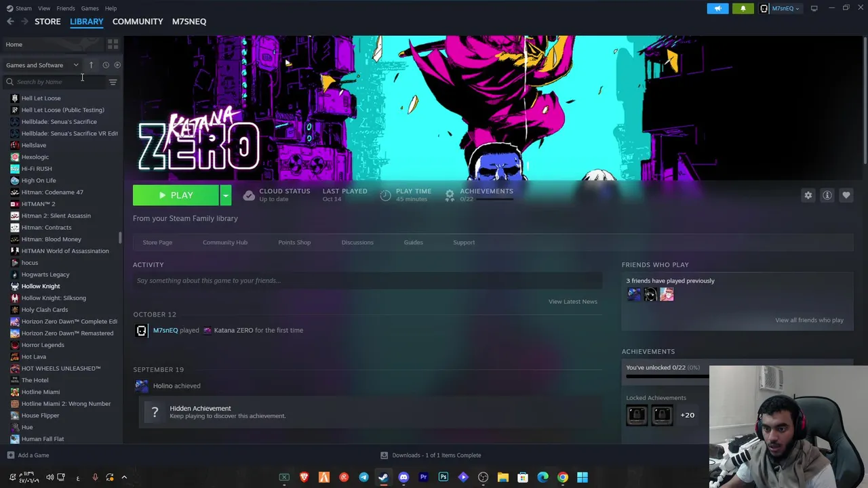Select Human Fall Flat in the library list

43,439
